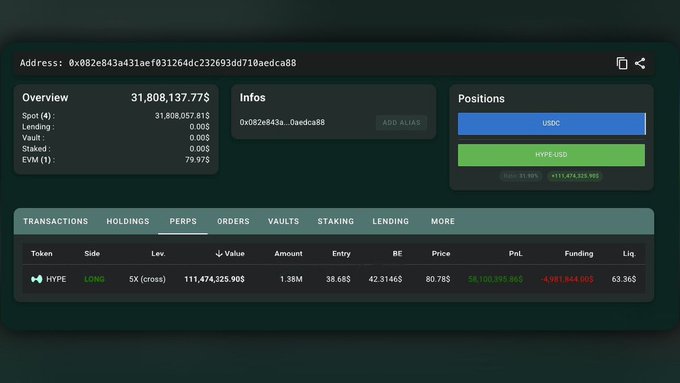Go to the Staking tab
The image size is (680, 383).
336,221
